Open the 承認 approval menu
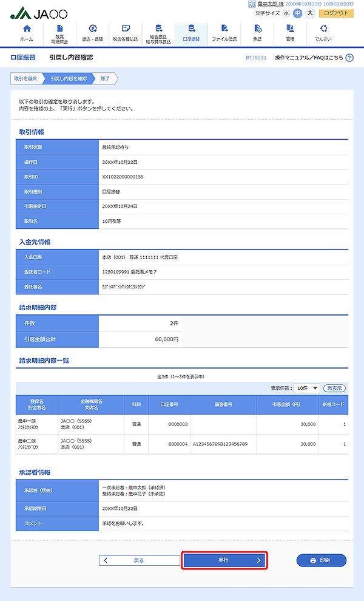The height and width of the screenshot is (601, 364). coord(257,33)
